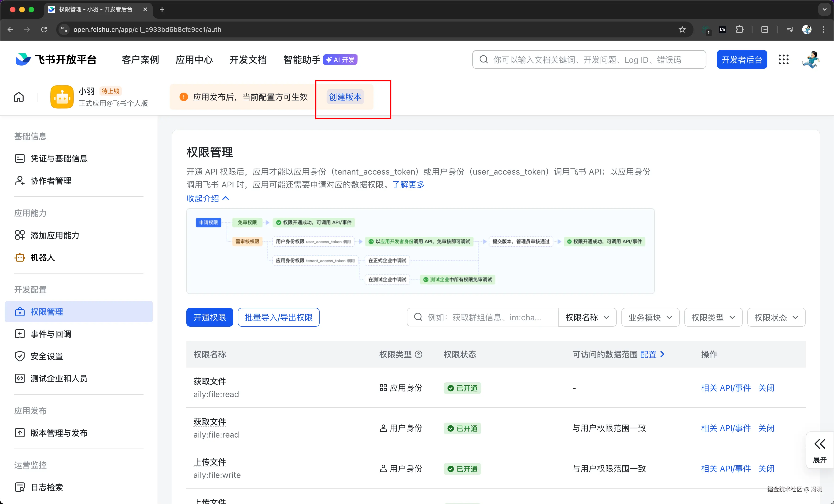The height and width of the screenshot is (504, 834).
Task: Click the 创建版本 button
Action: pyautogui.click(x=345, y=97)
